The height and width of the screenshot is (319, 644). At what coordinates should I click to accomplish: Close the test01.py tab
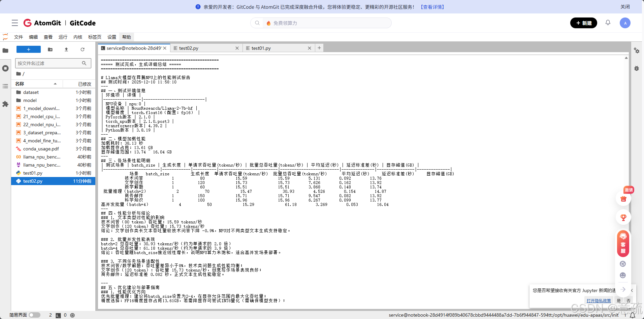pos(310,48)
